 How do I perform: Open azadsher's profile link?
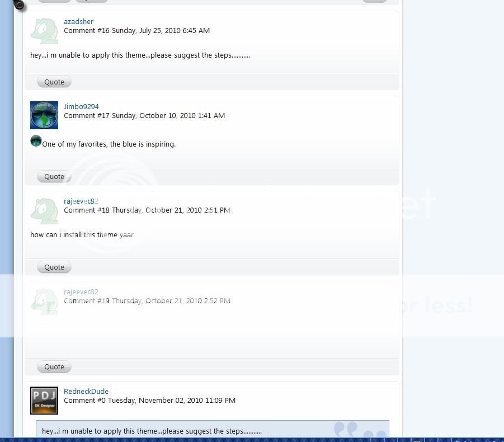[78, 22]
